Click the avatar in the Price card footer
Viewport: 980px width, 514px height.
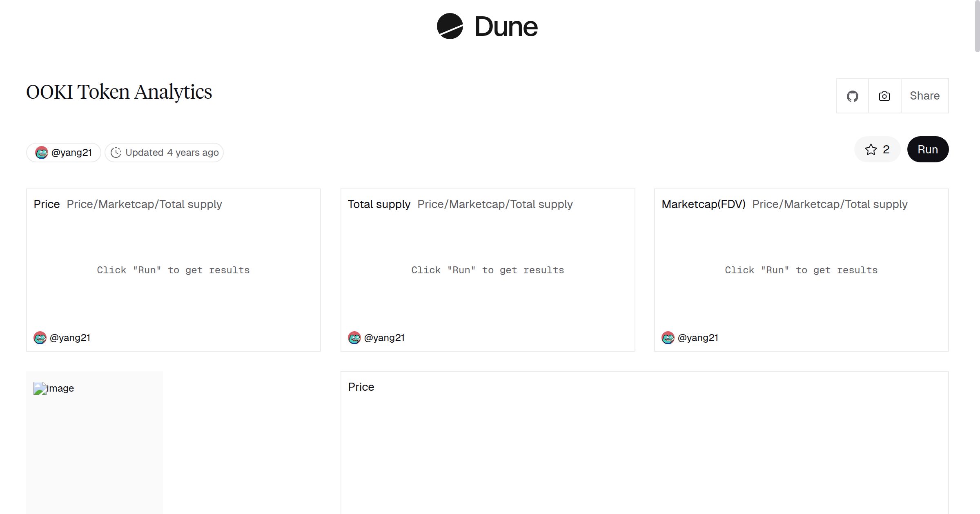click(40, 338)
